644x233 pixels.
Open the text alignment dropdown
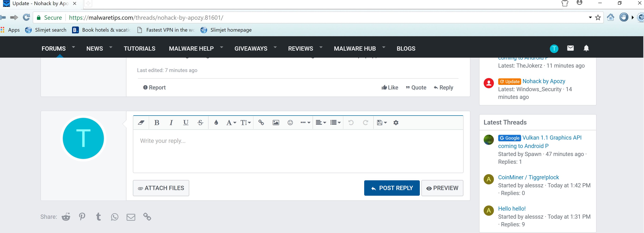[x=321, y=122]
